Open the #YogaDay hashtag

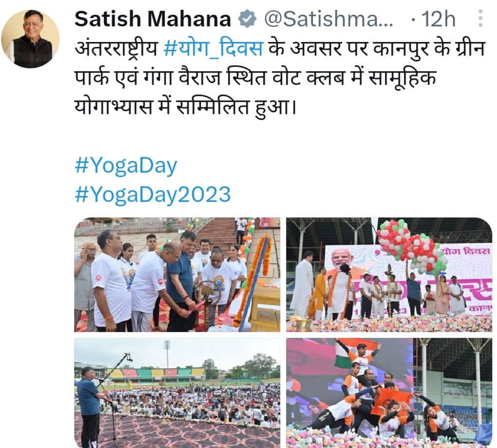click(x=126, y=166)
